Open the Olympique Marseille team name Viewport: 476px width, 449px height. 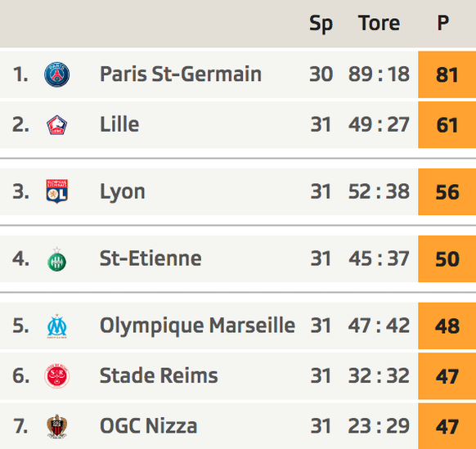click(197, 326)
